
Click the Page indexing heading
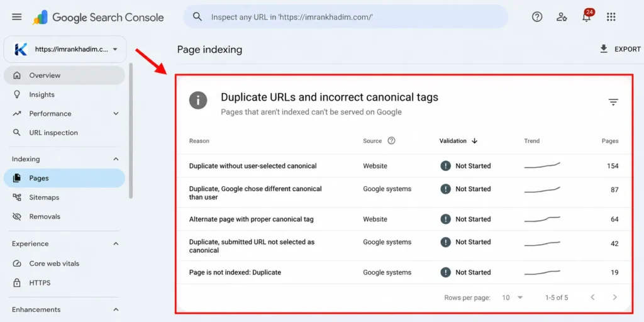209,50
